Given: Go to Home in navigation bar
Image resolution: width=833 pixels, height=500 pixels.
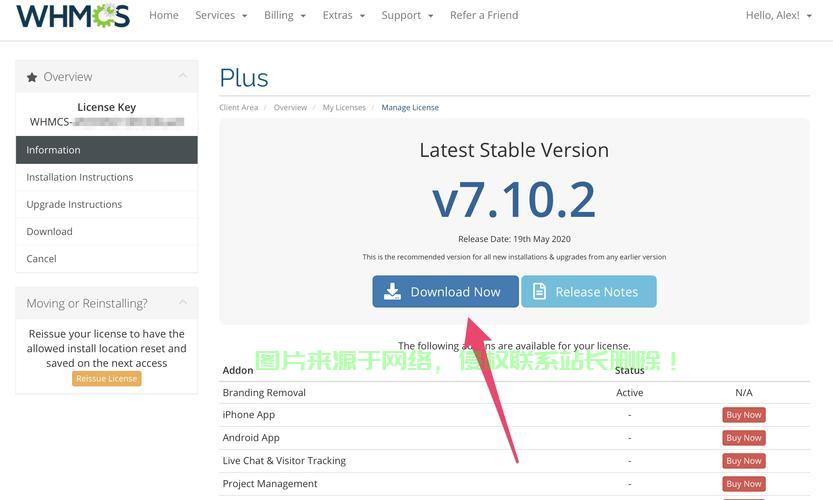Looking at the screenshot, I should (163, 16).
